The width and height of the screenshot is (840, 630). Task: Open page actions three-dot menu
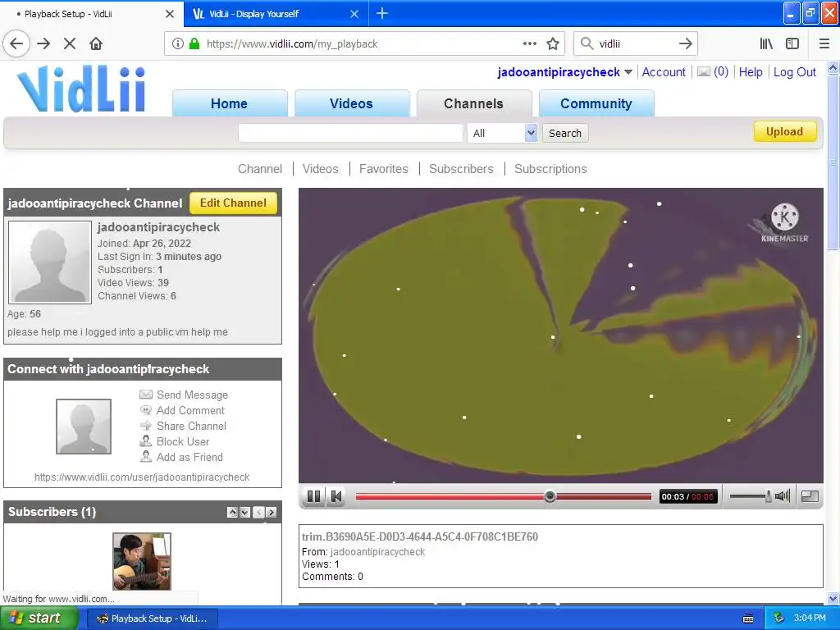click(x=529, y=44)
